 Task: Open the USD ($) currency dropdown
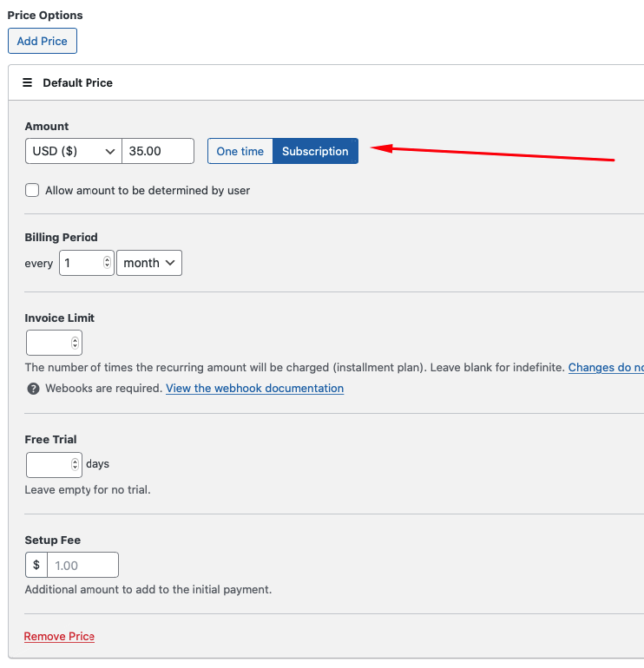pos(74,151)
